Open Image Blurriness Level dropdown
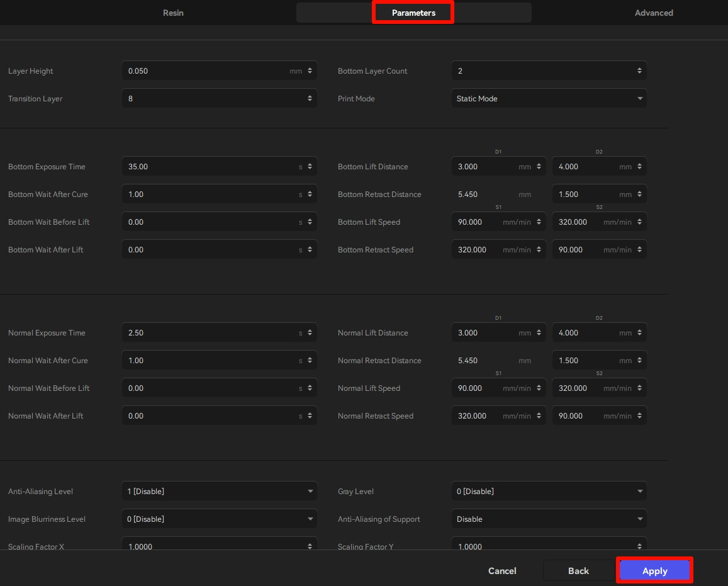The width and height of the screenshot is (728, 586). pyautogui.click(x=219, y=519)
